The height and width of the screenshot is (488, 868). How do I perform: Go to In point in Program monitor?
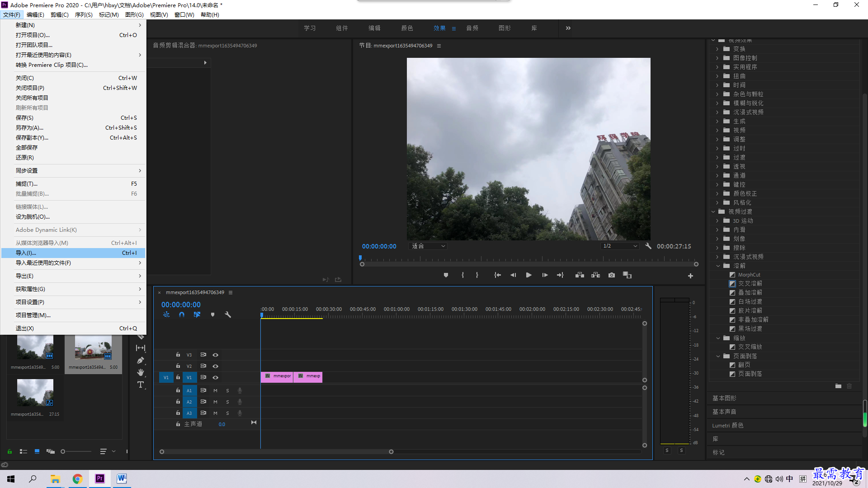coord(497,275)
